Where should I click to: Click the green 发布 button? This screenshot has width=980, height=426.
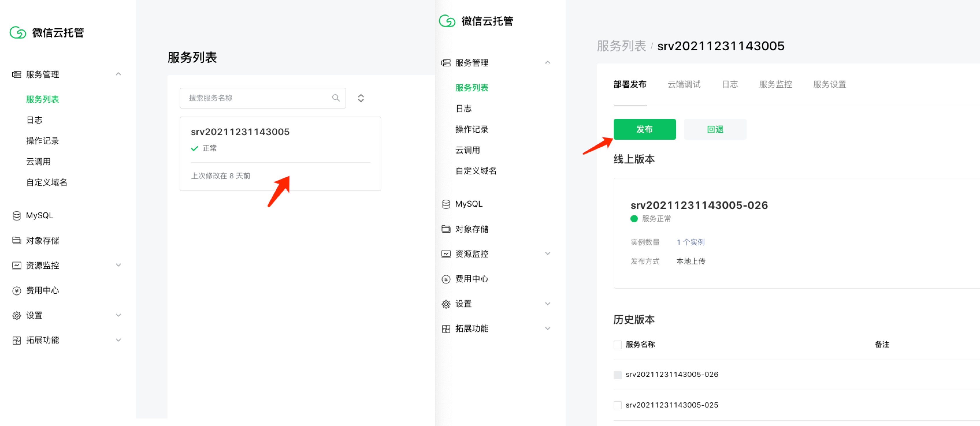[x=645, y=129]
